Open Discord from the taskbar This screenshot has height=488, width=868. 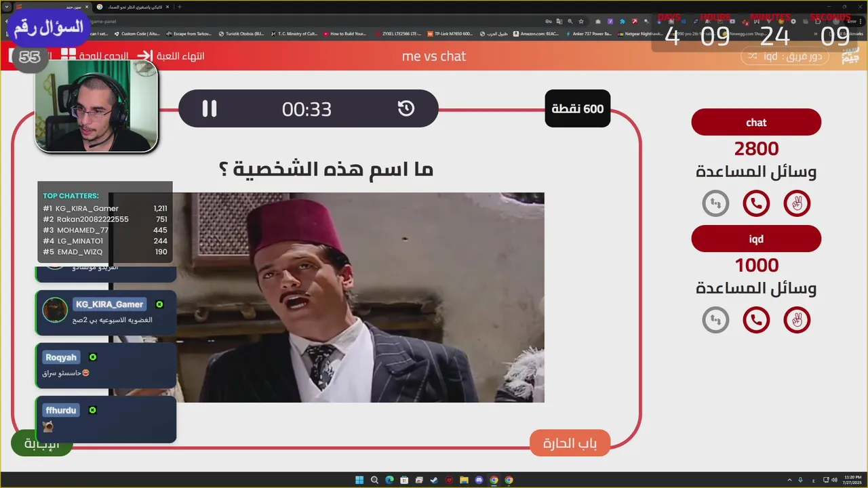pyautogui.click(x=479, y=480)
